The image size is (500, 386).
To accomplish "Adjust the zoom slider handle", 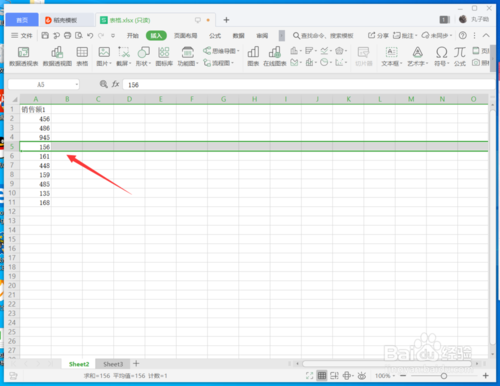I will tap(444, 376).
